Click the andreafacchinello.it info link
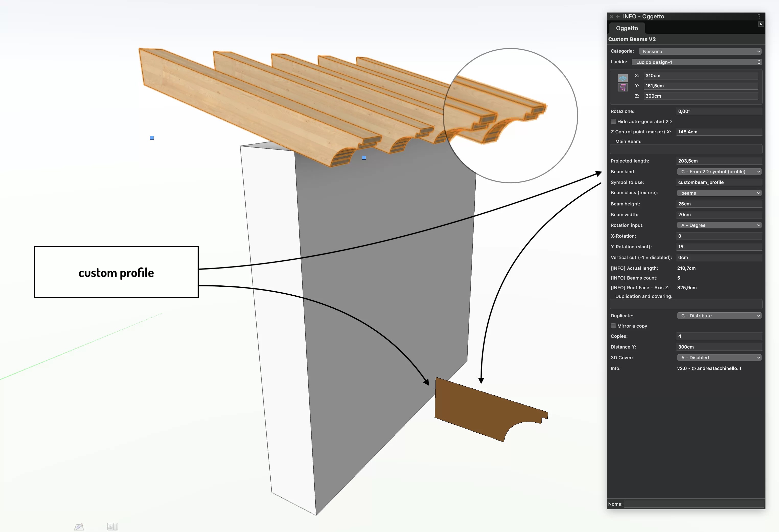Image resolution: width=779 pixels, height=532 pixels. tap(709, 368)
